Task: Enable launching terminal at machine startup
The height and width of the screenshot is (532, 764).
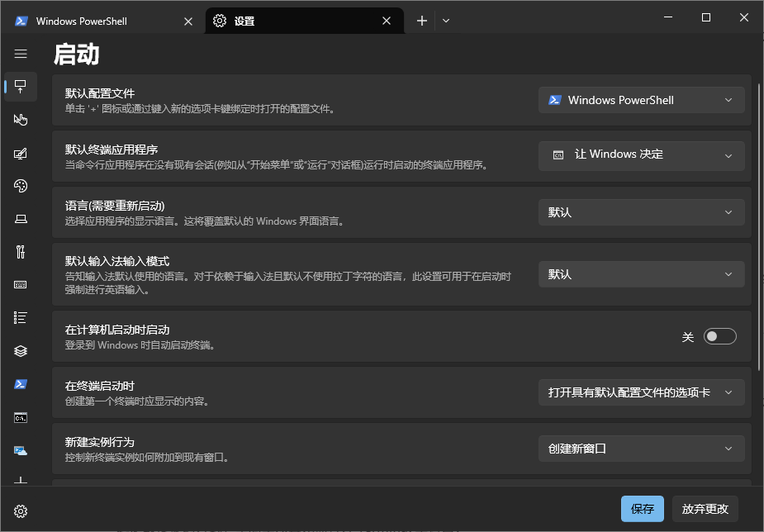Action: [x=719, y=335]
